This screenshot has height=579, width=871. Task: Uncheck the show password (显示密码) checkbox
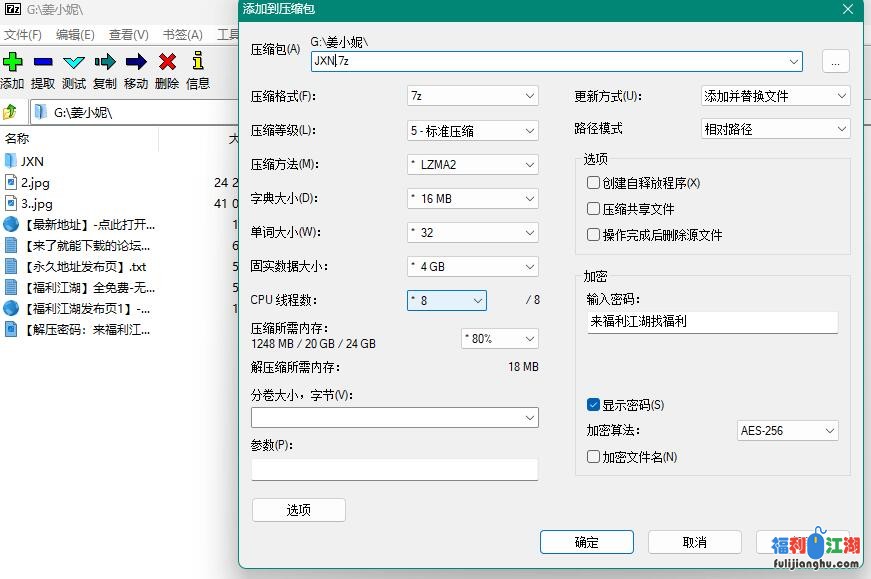(594, 405)
